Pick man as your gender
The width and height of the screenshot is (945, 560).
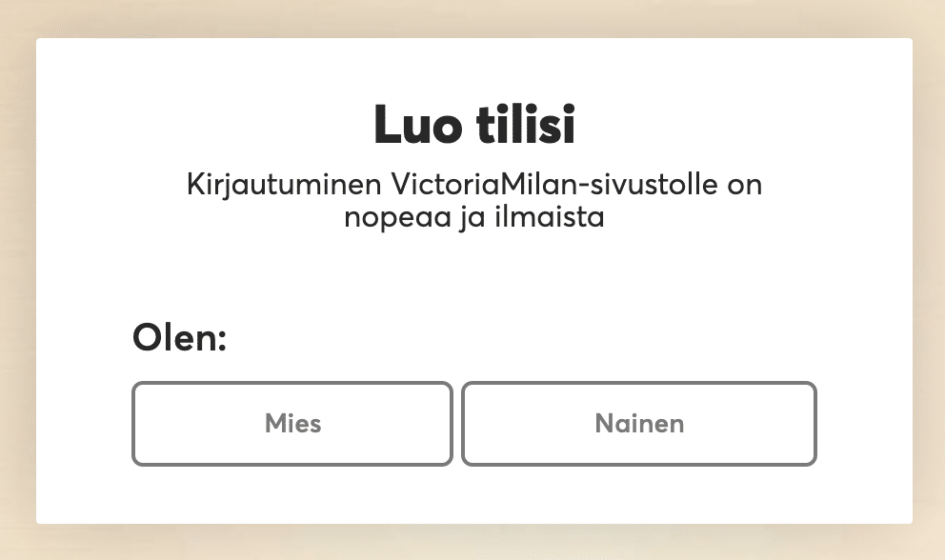point(292,424)
